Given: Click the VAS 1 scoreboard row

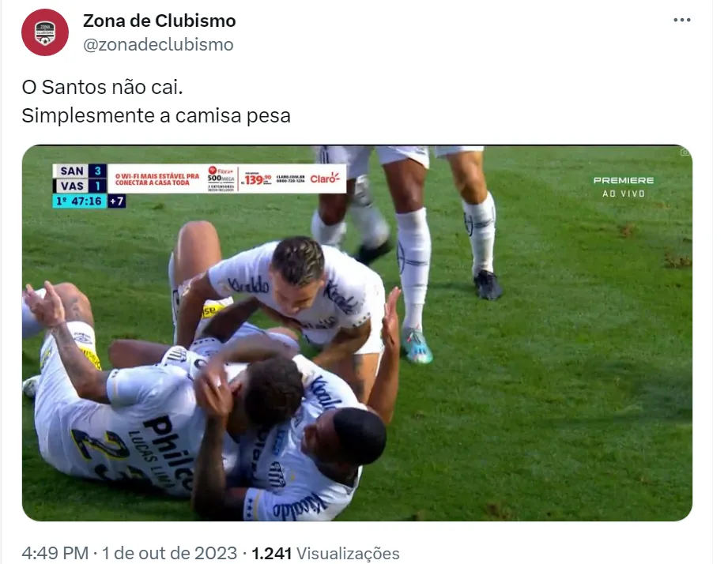Looking at the screenshot, I should pyautogui.click(x=80, y=186).
